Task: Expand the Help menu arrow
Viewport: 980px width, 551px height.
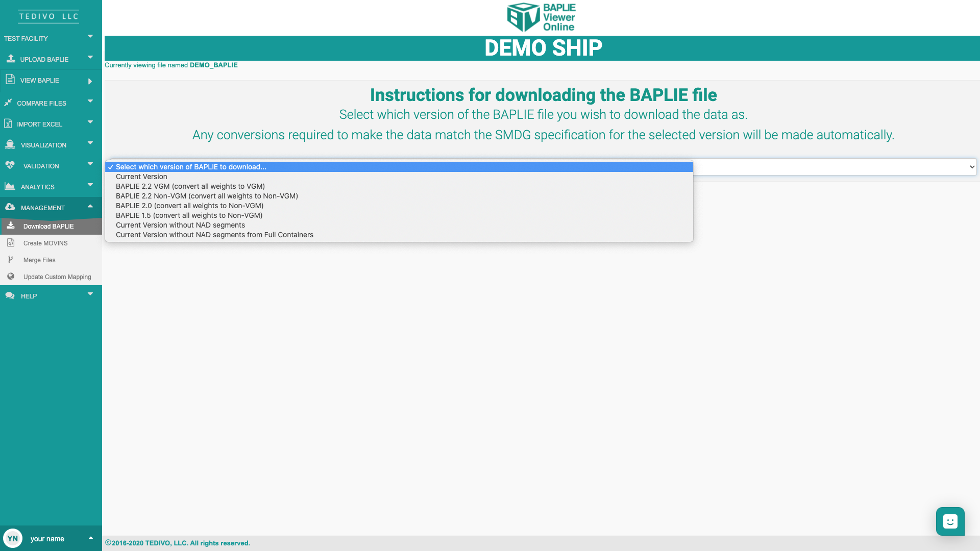Action: pos(90,294)
